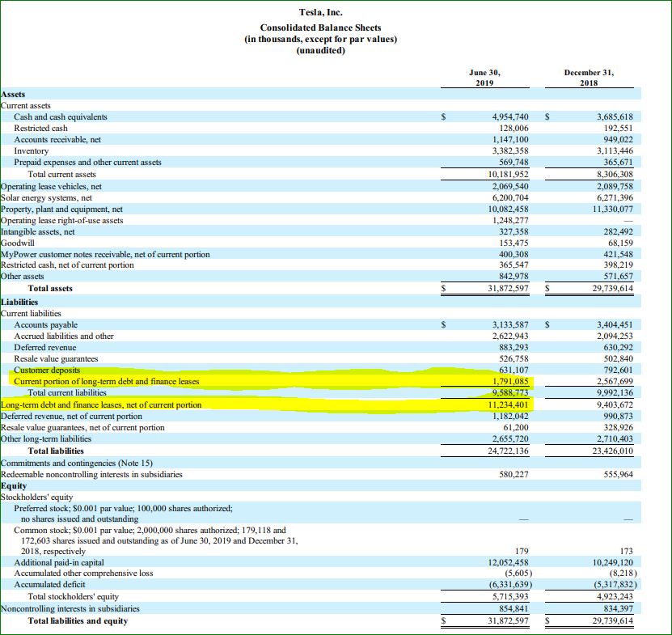This screenshot has width=672, height=635.
Task: Select the 'Tesla, Inc.' heading
Action: click(321, 12)
